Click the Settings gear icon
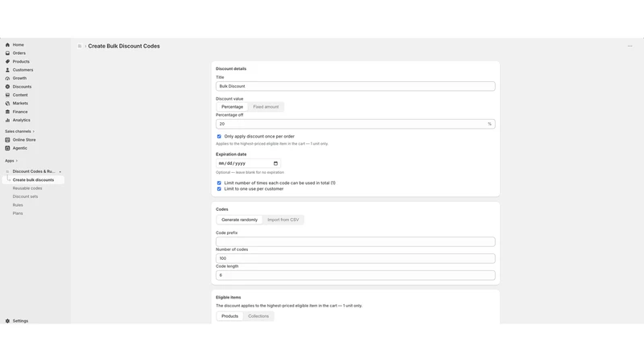Screen dimensions: 644x362 [7, 321]
